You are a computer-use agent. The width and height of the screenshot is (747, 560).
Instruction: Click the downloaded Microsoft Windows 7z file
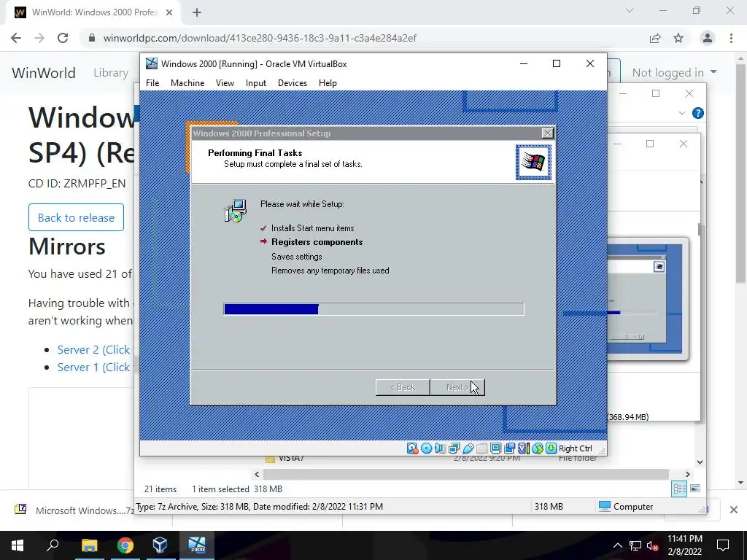tap(76, 510)
